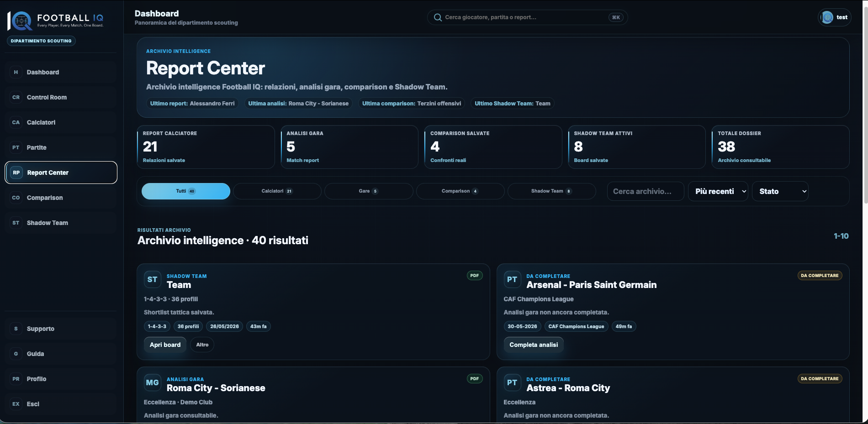Click the CR icon for Control Room

coord(16,97)
